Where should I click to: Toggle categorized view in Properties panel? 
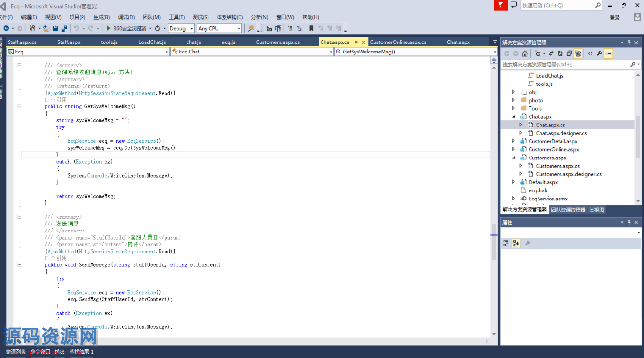click(507, 243)
